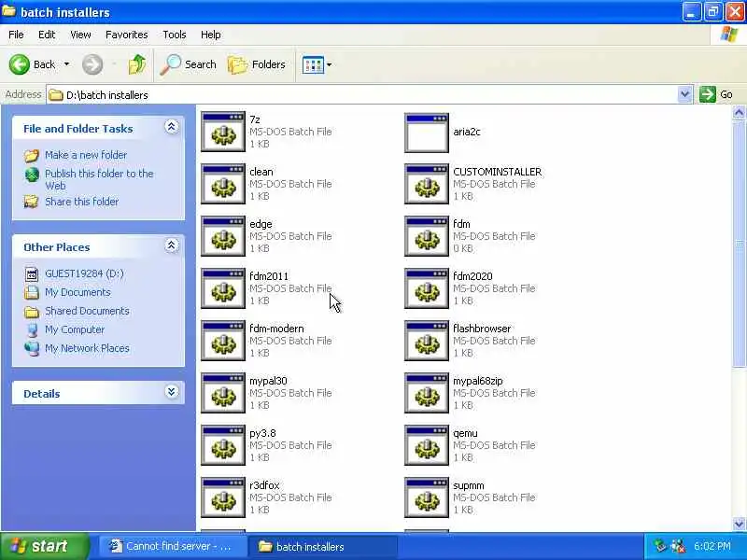Click the folder icon in title bar
This screenshot has height=560, width=747.
click(8, 11)
